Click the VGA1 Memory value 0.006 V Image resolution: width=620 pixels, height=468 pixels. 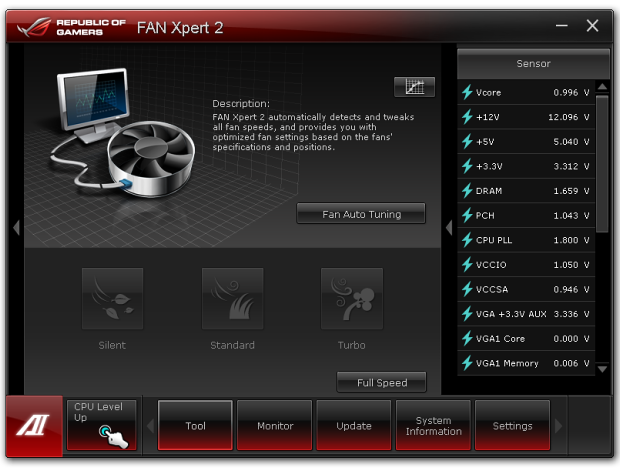pos(571,363)
